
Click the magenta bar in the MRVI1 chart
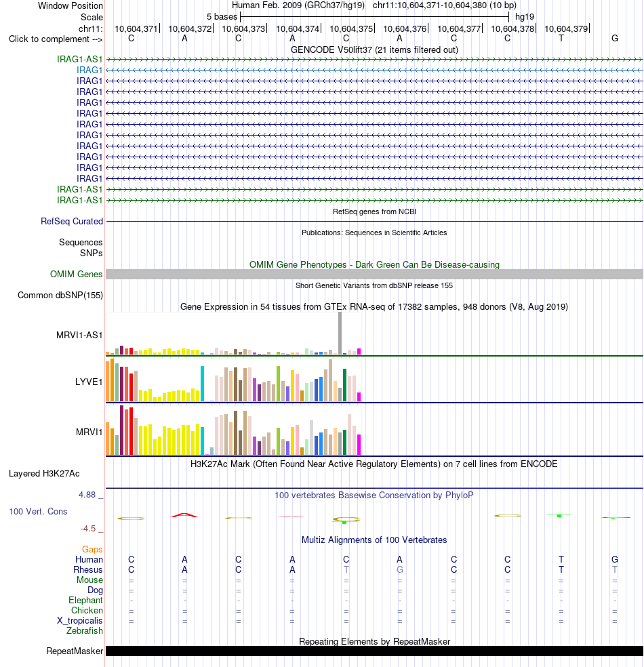(359, 445)
